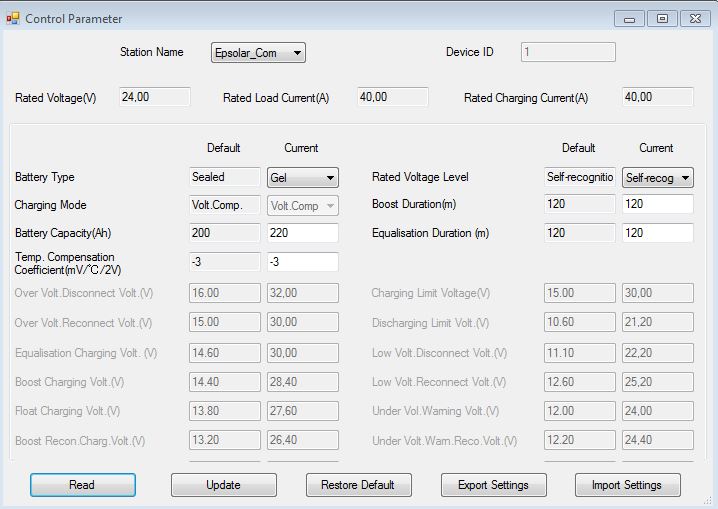
Task: Click the Device ID field
Action: (x=567, y=52)
